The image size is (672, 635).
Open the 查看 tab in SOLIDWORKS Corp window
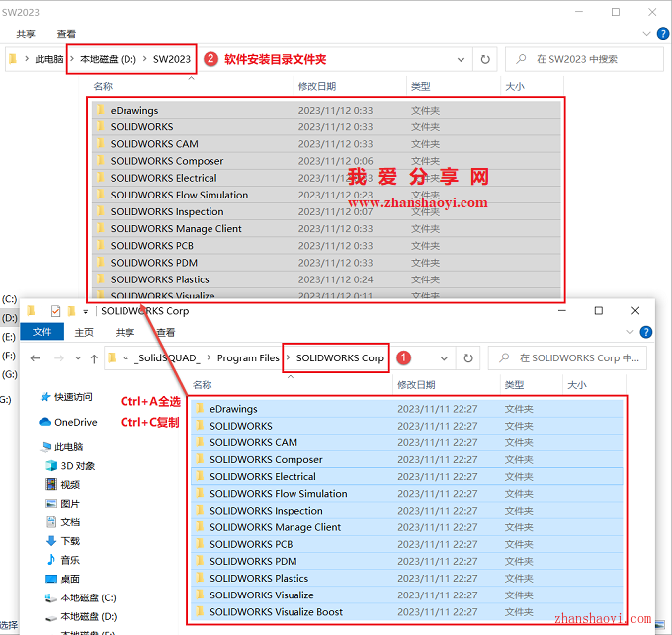(165, 332)
